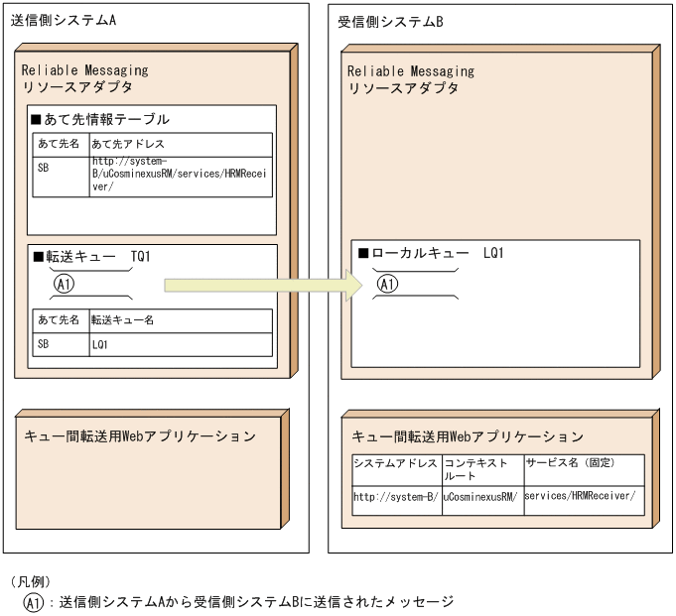The image size is (676, 616).
Task: Click the （凡例） legend label
Action: (30, 581)
